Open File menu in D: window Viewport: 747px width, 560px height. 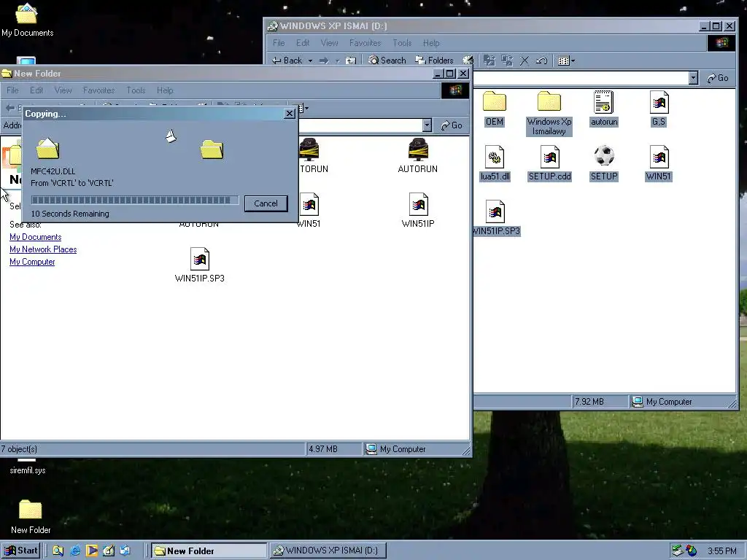coord(279,43)
